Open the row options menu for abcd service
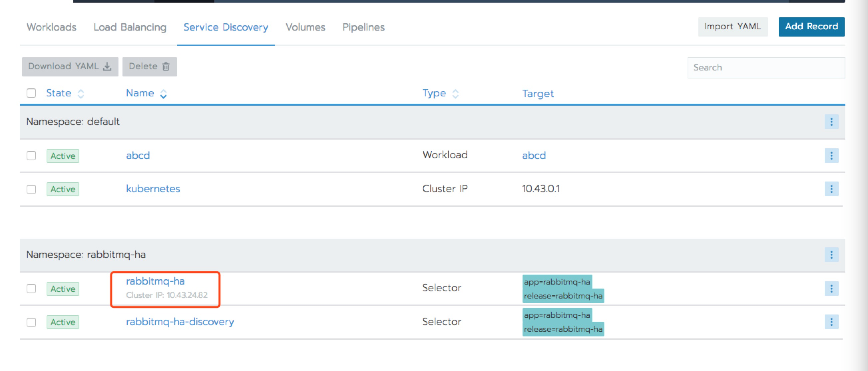868x371 pixels. tap(832, 156)
